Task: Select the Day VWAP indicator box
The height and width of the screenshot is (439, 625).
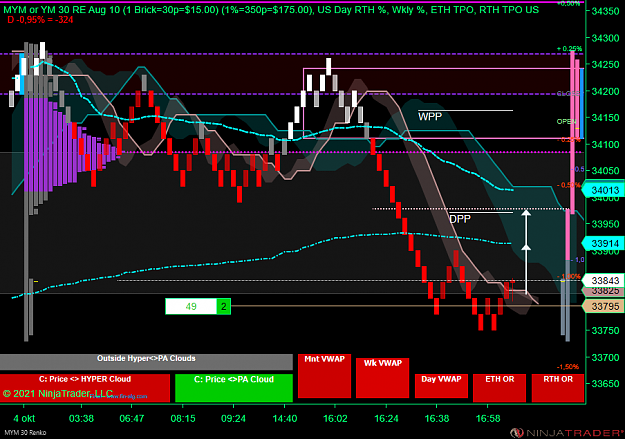Action: pos(441,386)
